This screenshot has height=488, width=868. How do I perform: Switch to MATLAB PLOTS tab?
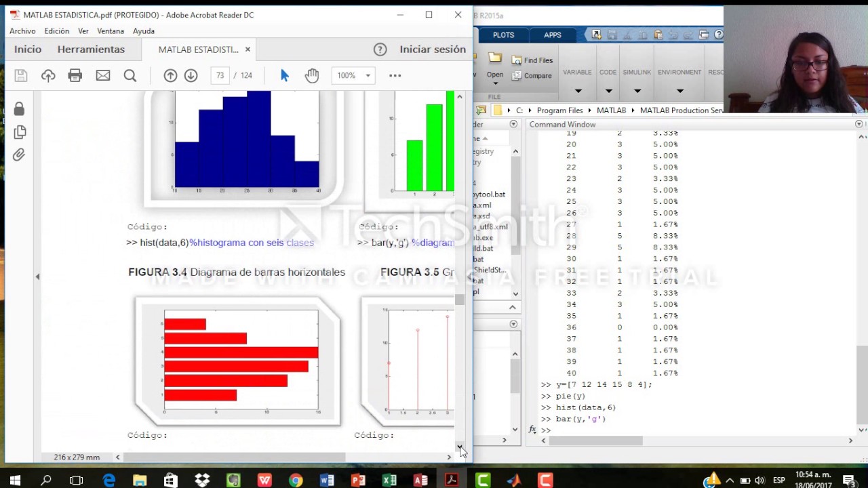(503, 35)
